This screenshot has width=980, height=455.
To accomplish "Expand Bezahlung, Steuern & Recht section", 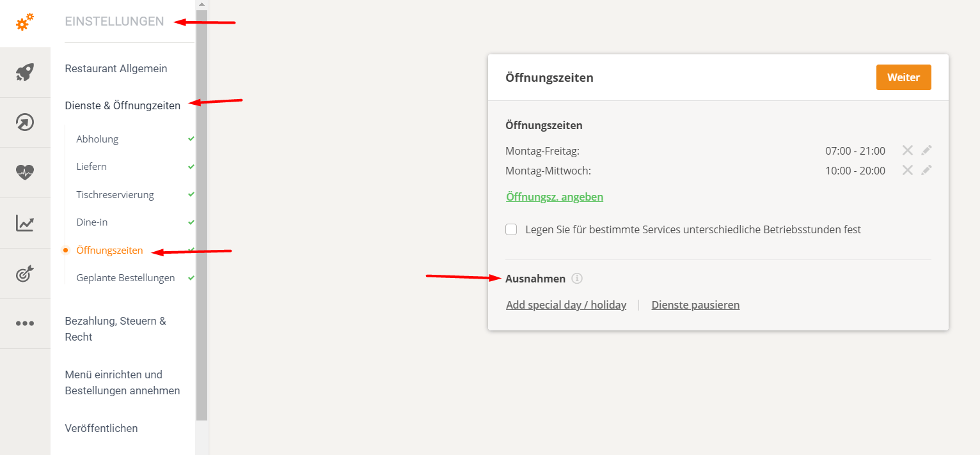I will click(x=116, y=328).
